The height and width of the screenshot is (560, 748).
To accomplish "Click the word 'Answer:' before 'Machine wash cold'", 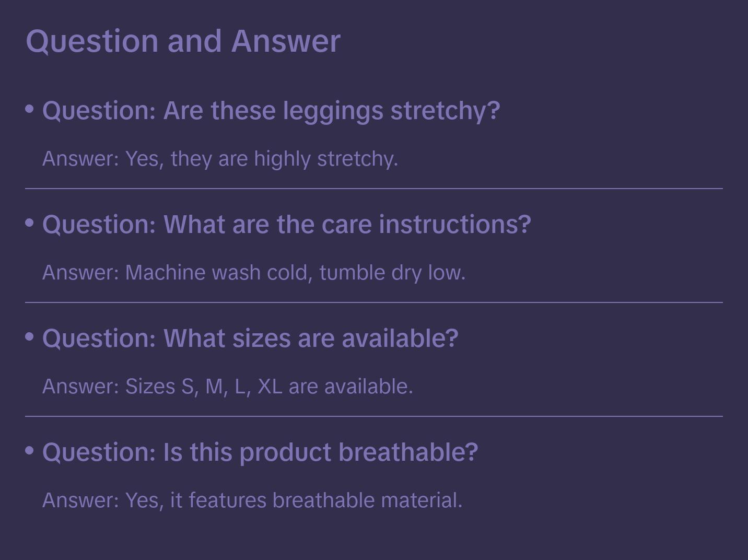I will pyautogui.click(x=81, y=273).
